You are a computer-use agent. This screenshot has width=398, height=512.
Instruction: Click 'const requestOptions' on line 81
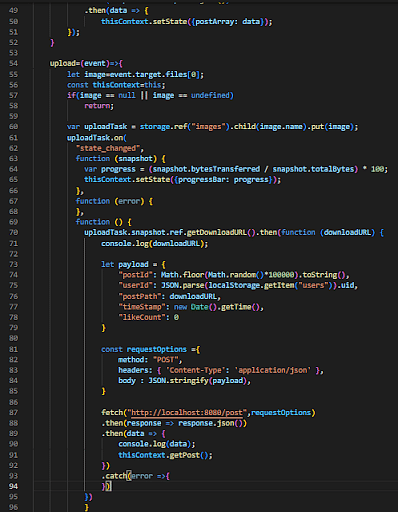click(x=144, y=349)
